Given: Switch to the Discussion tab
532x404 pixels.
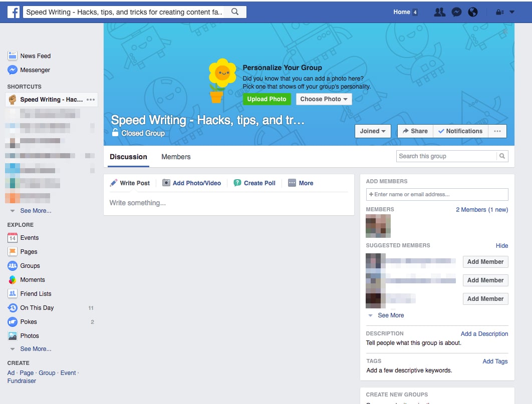Looking at the screenshot, I should tap(129, 157).
